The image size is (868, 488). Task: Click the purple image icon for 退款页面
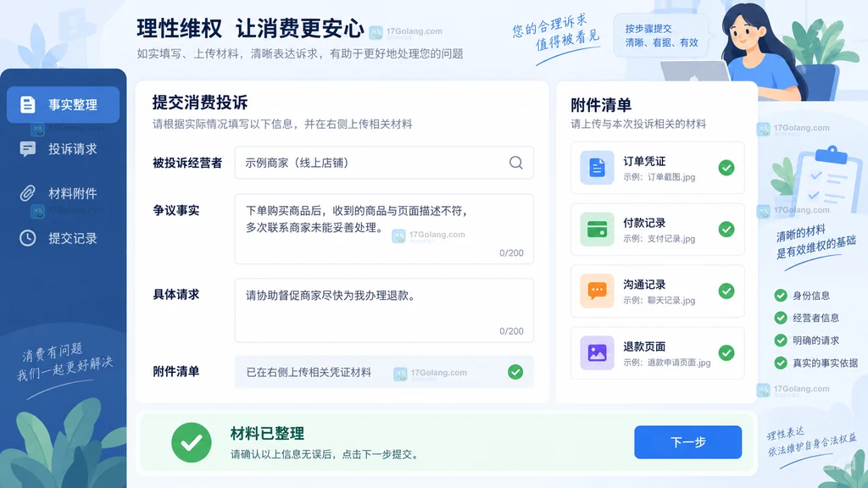click(598, 353)
